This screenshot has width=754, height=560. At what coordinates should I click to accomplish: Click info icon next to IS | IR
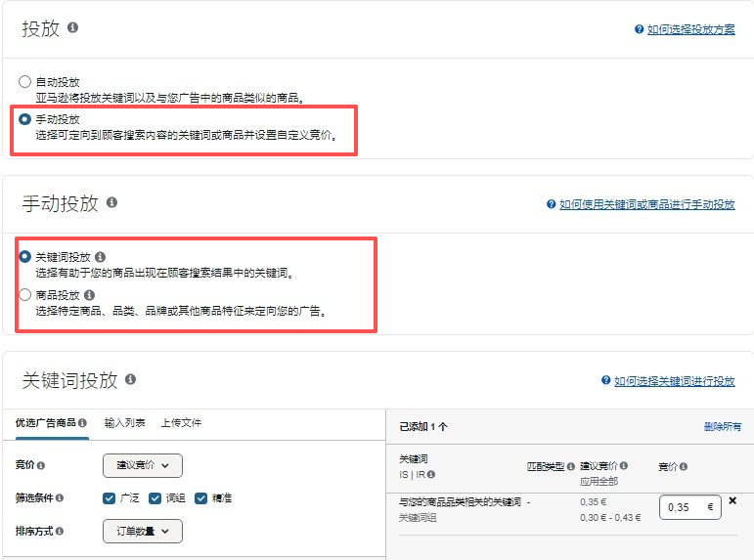coord(431,474)
